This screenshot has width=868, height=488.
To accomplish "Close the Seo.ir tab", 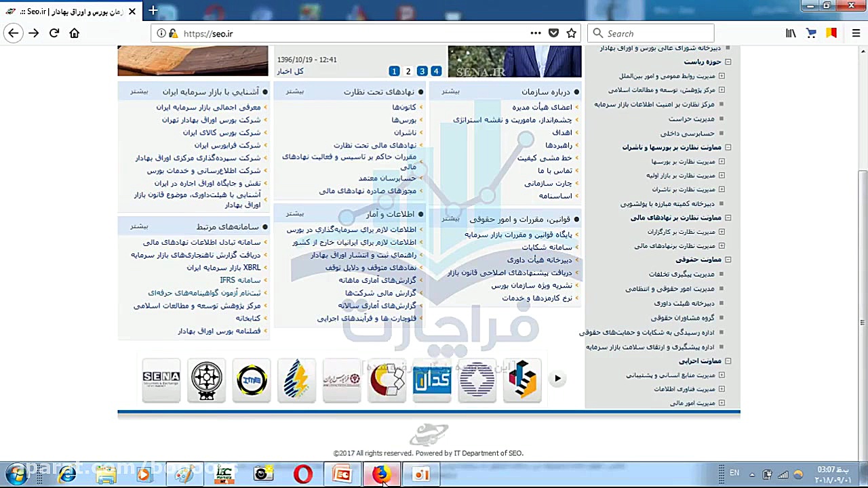I will click(x=132, y=12).
